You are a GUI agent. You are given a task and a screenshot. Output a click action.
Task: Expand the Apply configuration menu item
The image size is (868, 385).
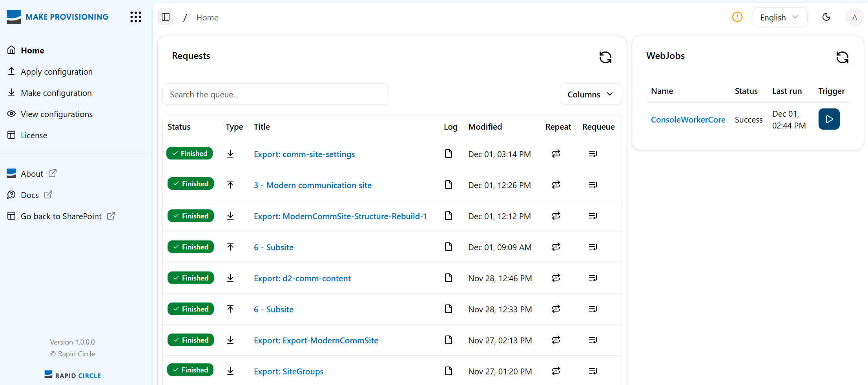coord(57,71)
